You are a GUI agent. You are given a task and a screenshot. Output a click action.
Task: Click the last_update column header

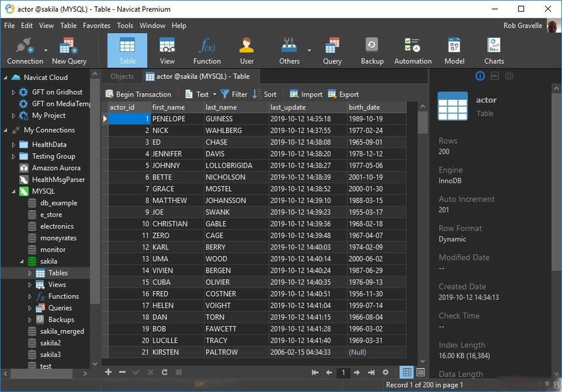click(x=307, y=107)
